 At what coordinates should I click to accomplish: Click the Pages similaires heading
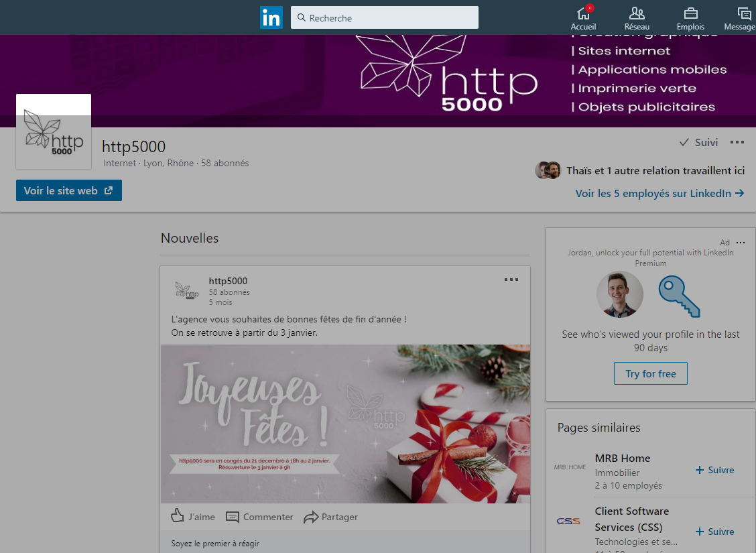point(598,428)
